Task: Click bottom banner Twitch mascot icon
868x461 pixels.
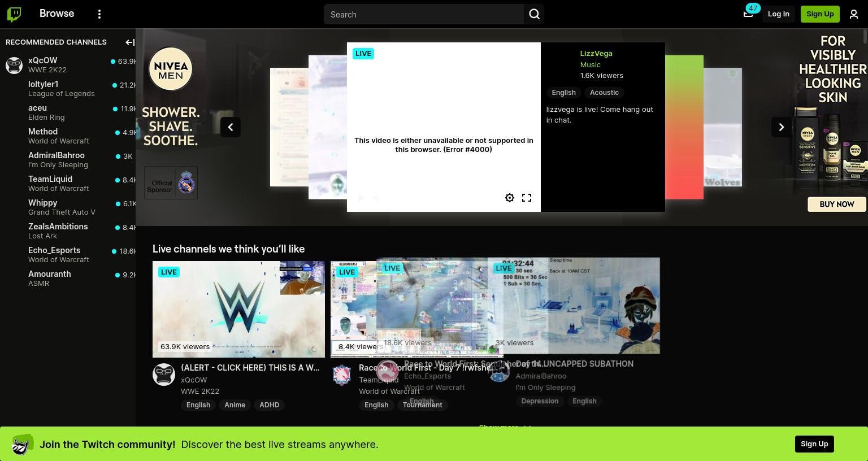Action: point(22,445)
